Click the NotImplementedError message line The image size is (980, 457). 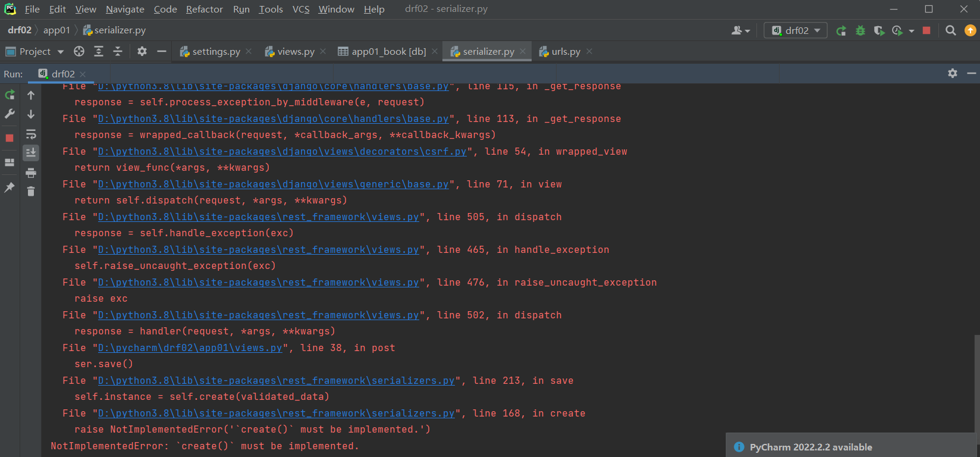tap(205, 446)
